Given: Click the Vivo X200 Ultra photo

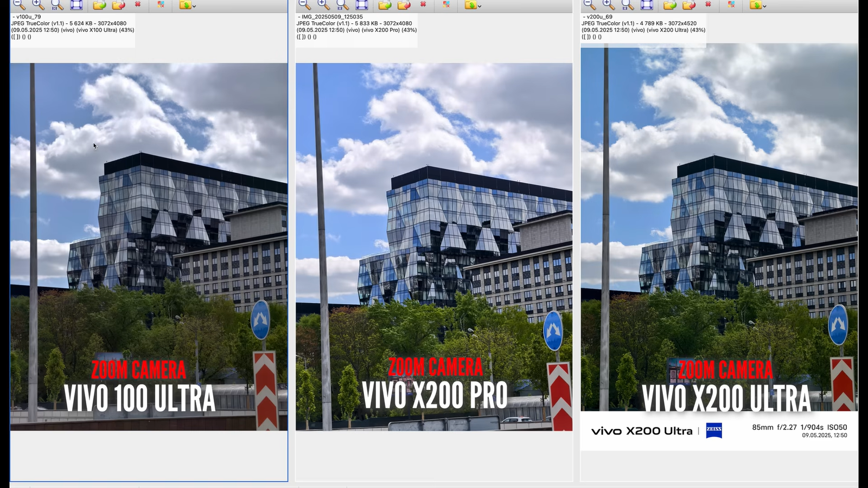Looking at the screenshot, I should click(x=719, y=247).
